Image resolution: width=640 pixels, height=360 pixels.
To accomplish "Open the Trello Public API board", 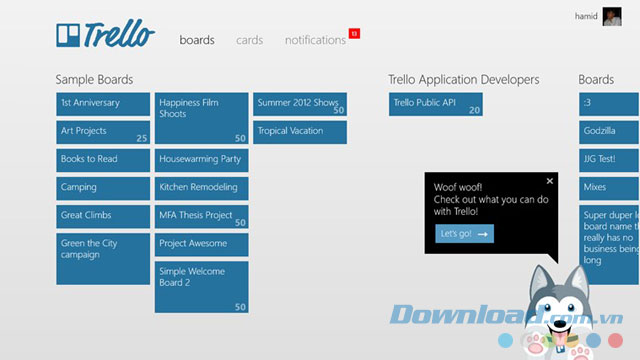I will [436, 104].
